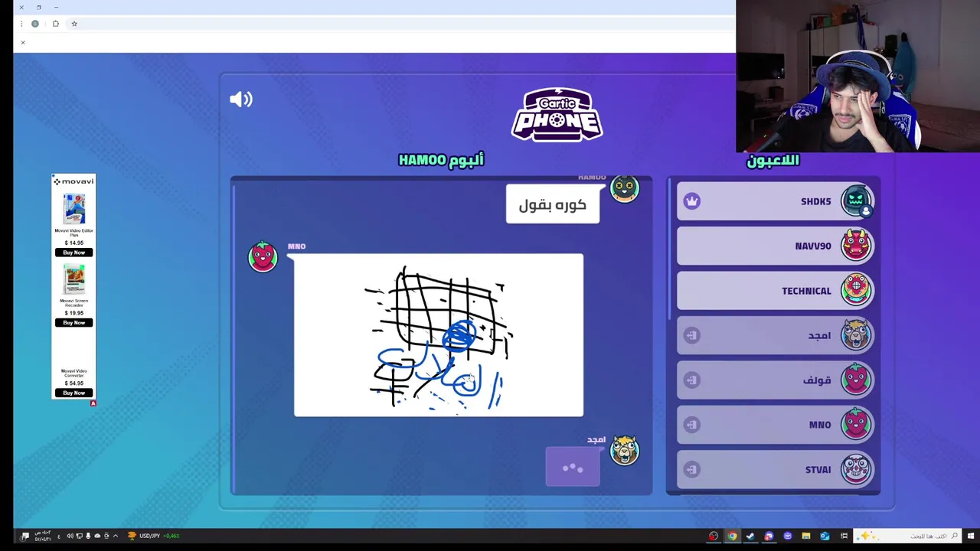The width and height of the screenshot is (980, 551).
Task: Click the microphone icon in system tray
Action: (88, 536)
